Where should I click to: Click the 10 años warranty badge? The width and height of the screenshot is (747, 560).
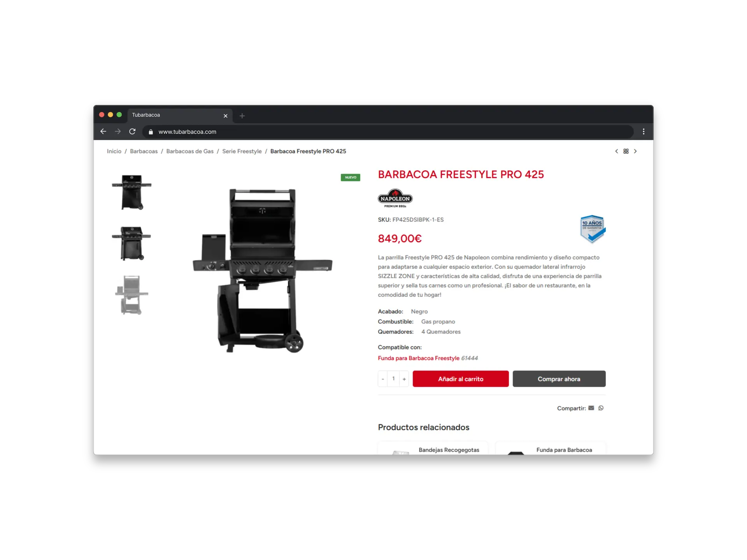tap(593, 229)
